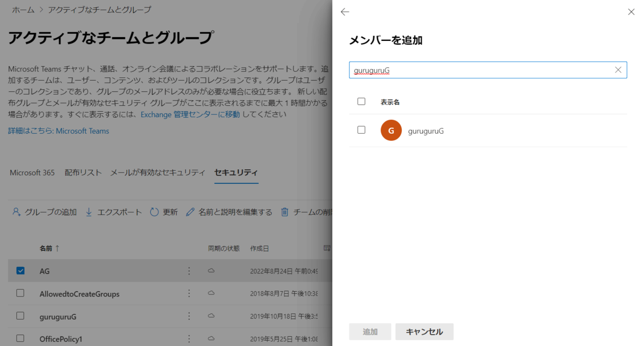Click the cloud sync icon for AllowedtoCreateGroups

tap(211, 293)
